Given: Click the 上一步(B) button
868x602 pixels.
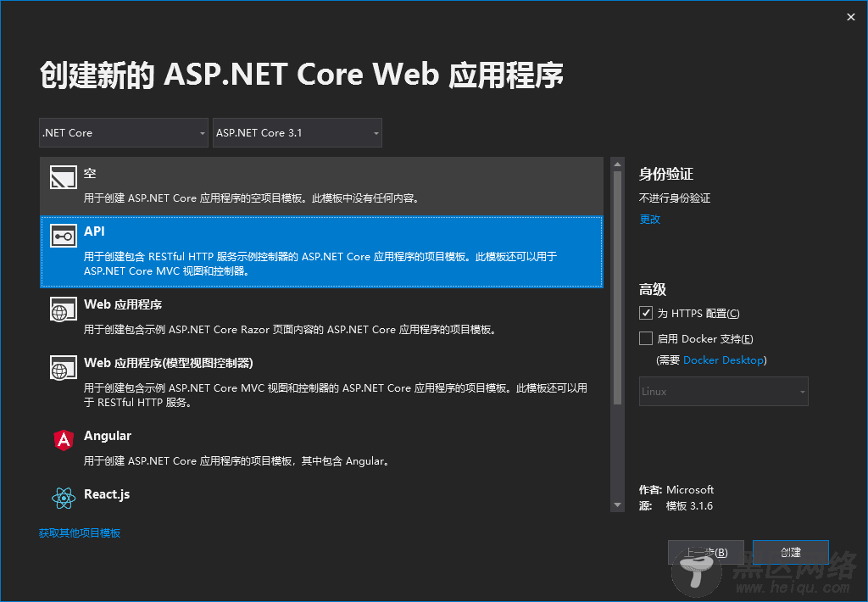Looking at the screenshot, I should pos(706,552).
